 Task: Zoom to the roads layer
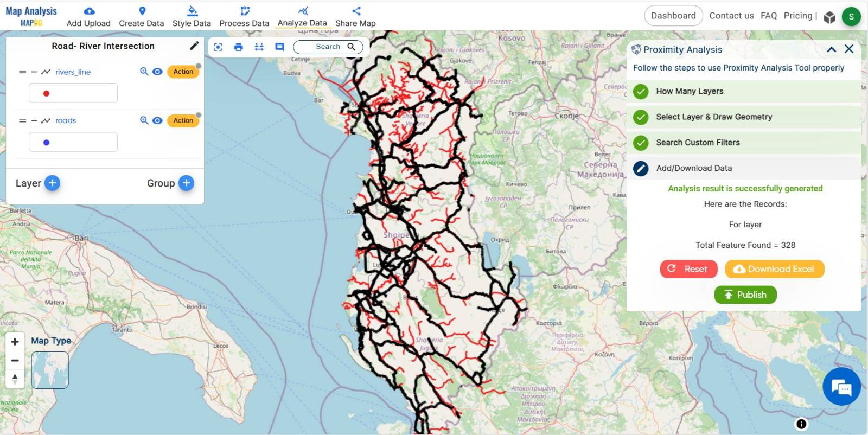144,120
